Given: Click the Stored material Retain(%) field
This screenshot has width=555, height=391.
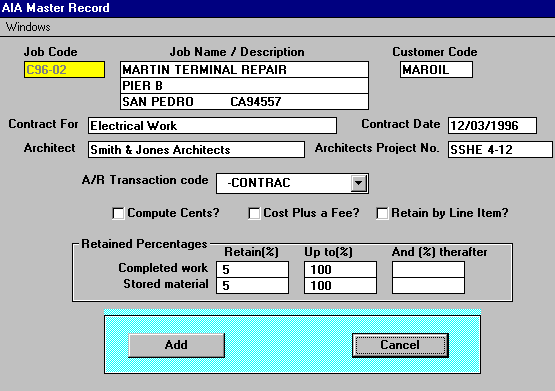Looking at the screenshot, I should click(x=252, y=286).
